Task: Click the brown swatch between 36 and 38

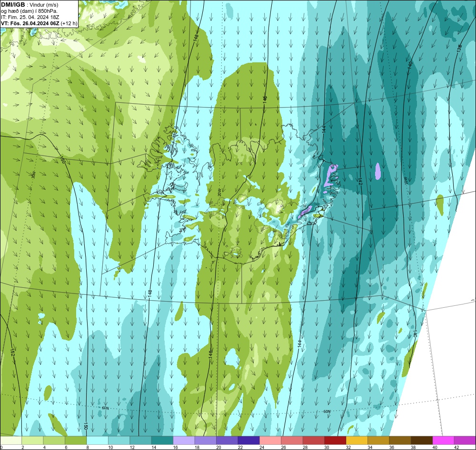Action: [x=400, y=440]
